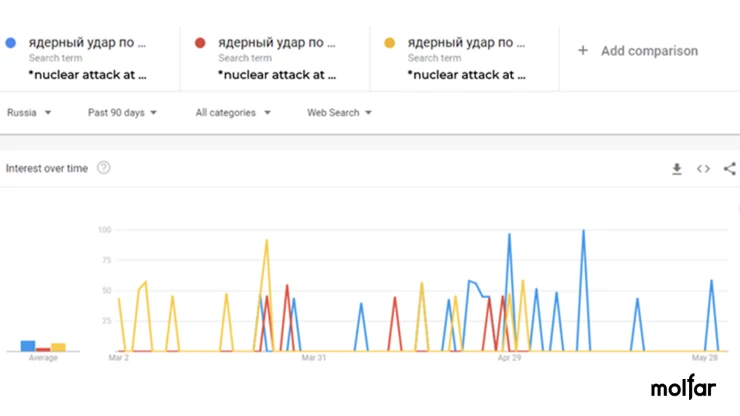The width and height of the screenshot is (740, 416).
Task: Open the help icon beside Interest over time
Action: point(104,168)
